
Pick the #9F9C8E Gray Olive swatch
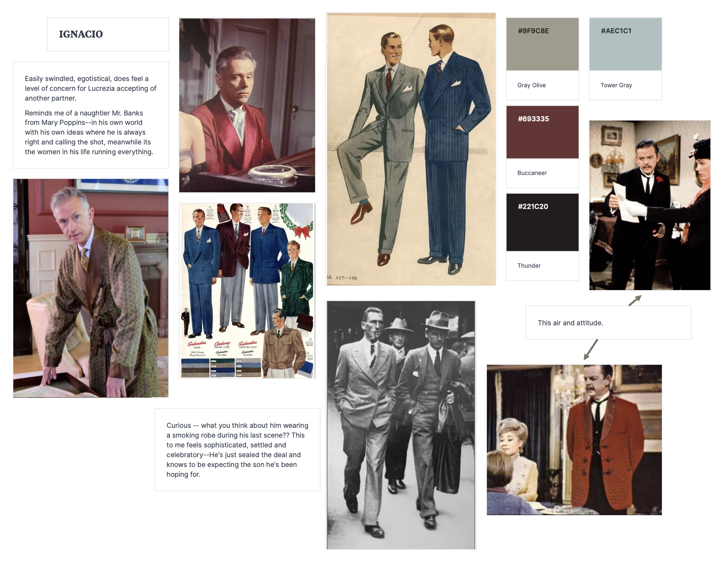(542, 44)
